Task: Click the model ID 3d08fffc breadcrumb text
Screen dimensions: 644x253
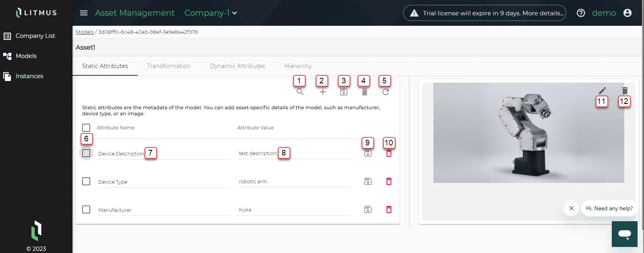Action: coord(148,32)
